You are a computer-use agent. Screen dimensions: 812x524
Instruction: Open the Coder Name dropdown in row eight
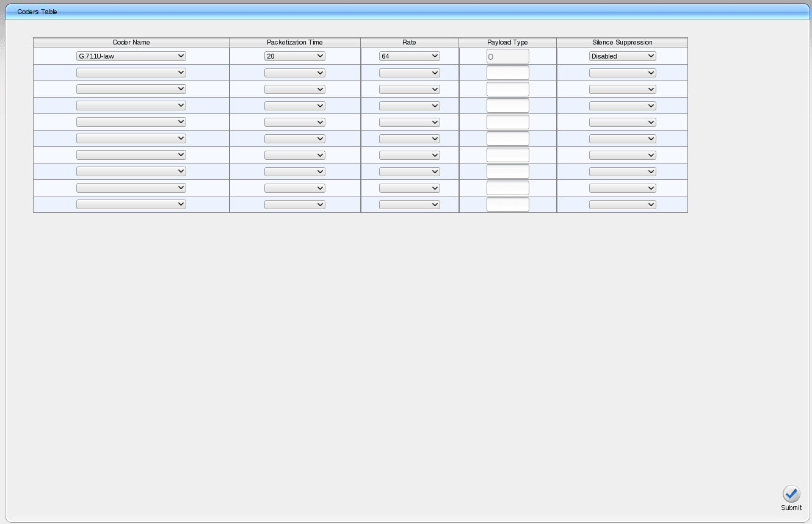(x=131, y=171)
